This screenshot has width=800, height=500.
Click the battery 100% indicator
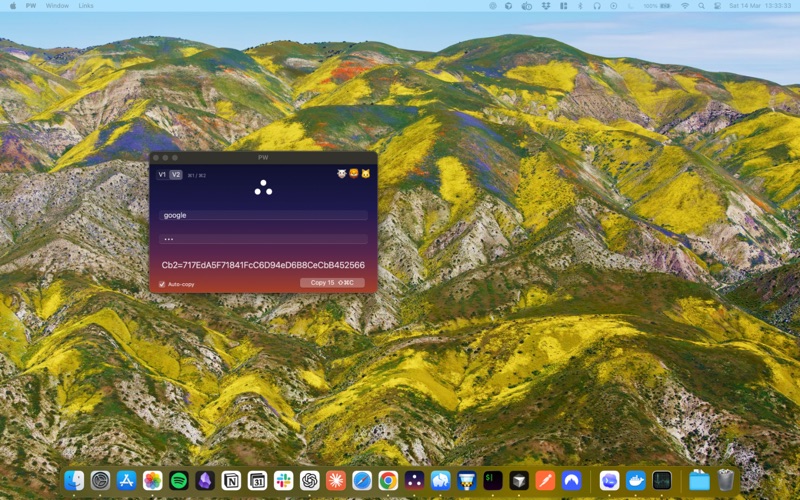coord(657,6)
